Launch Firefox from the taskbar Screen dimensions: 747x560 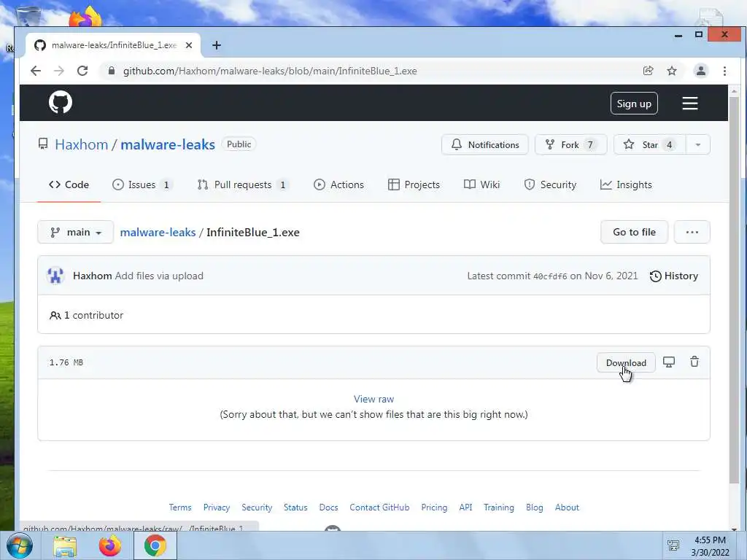(109, 545)
